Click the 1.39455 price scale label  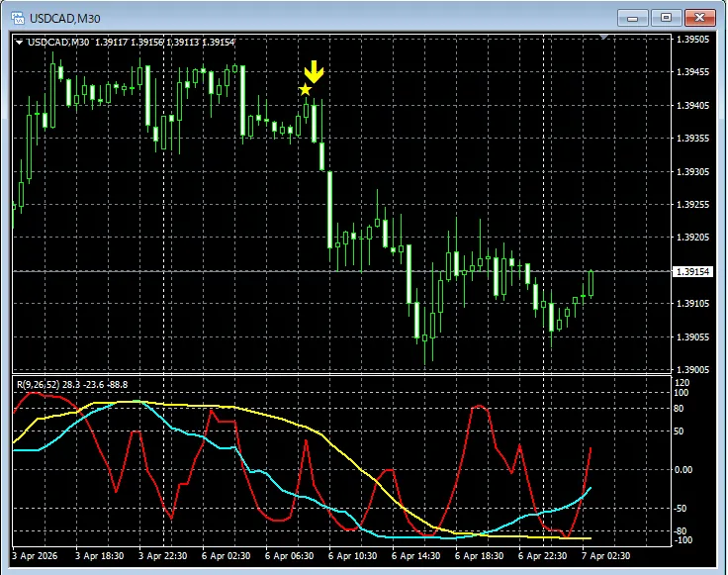click(692, 72)
